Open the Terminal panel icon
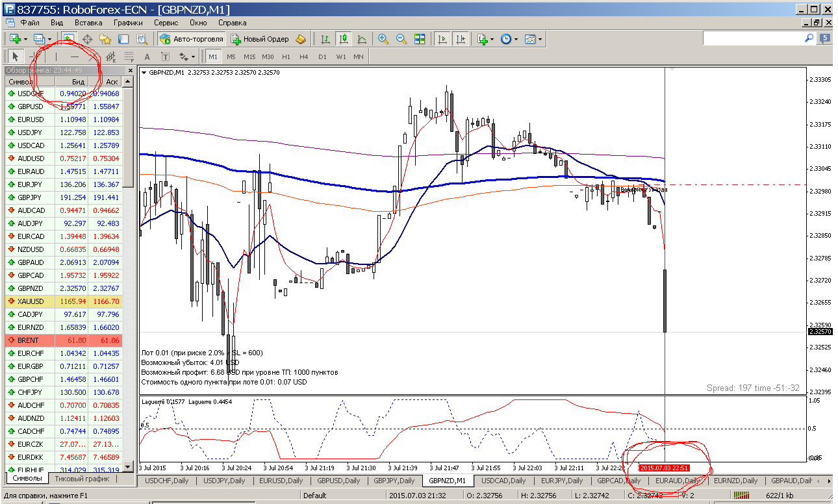Image resolution: width=838 pixels, height=504 pixels. [x=123, y=39]
